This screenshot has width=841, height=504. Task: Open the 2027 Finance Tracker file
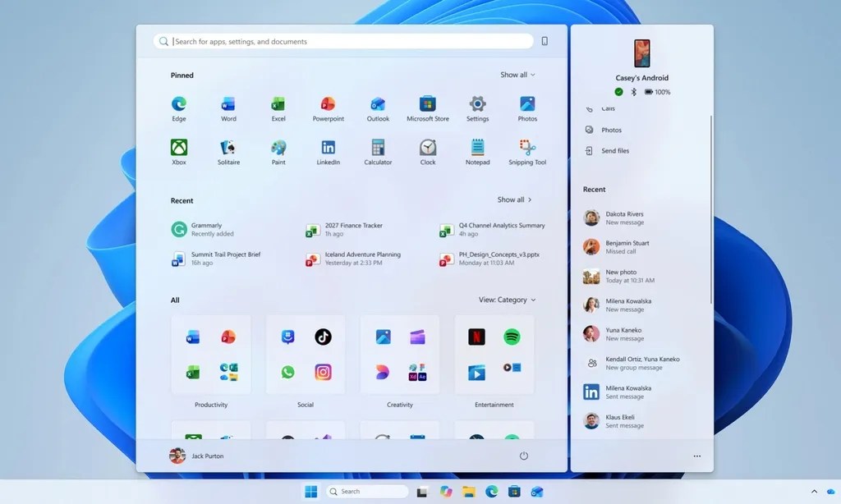tap(344, 230)
